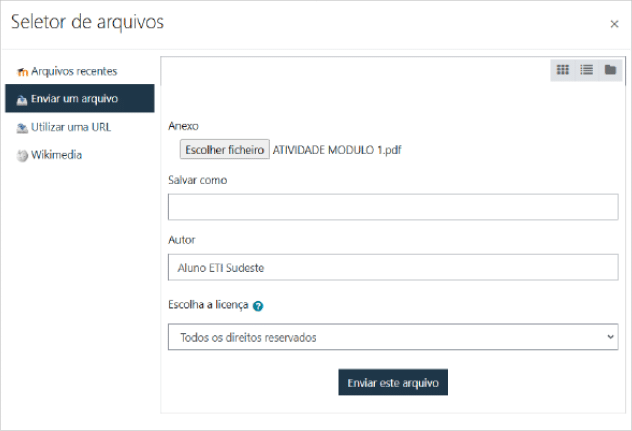Viewport: 632px width, 431px height.
Task: Switch to icon grid view
Action: click(x=563, y=70)
